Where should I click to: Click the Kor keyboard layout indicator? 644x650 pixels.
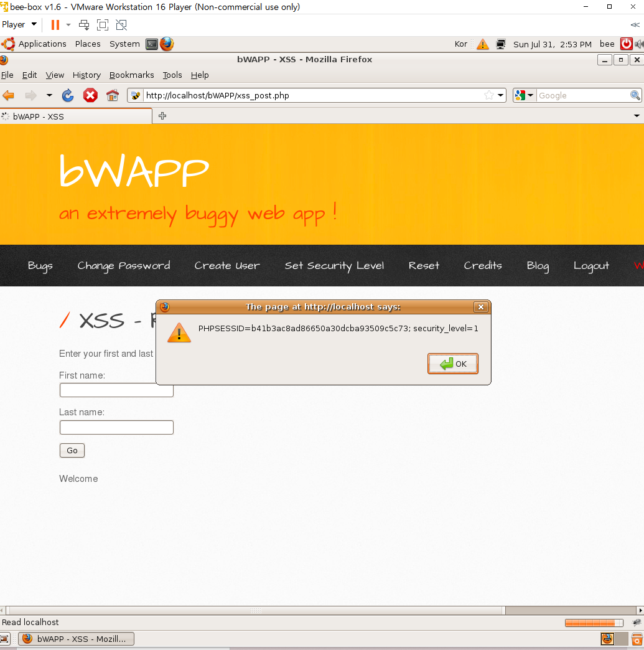460,44
